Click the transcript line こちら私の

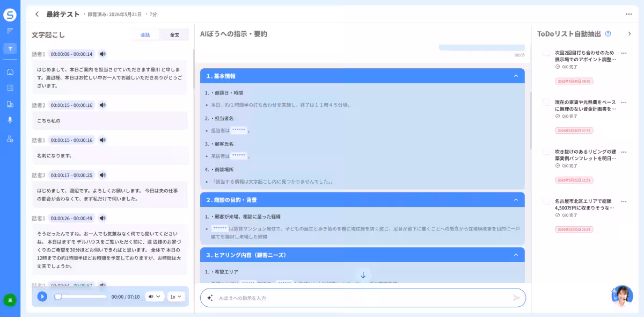point(49,120)
